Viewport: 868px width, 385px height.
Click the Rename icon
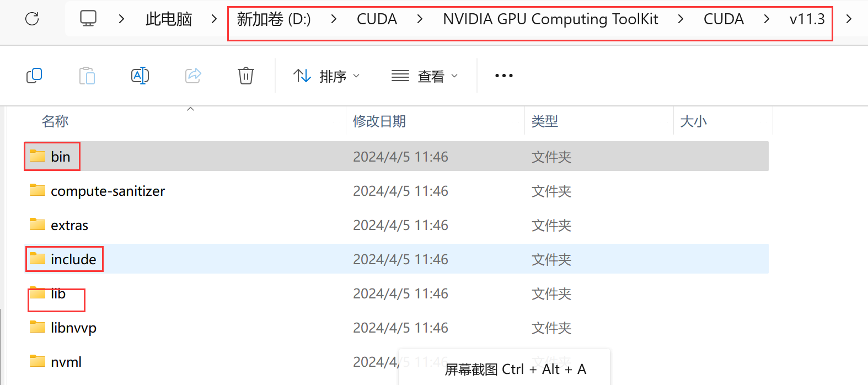point(140,76)
